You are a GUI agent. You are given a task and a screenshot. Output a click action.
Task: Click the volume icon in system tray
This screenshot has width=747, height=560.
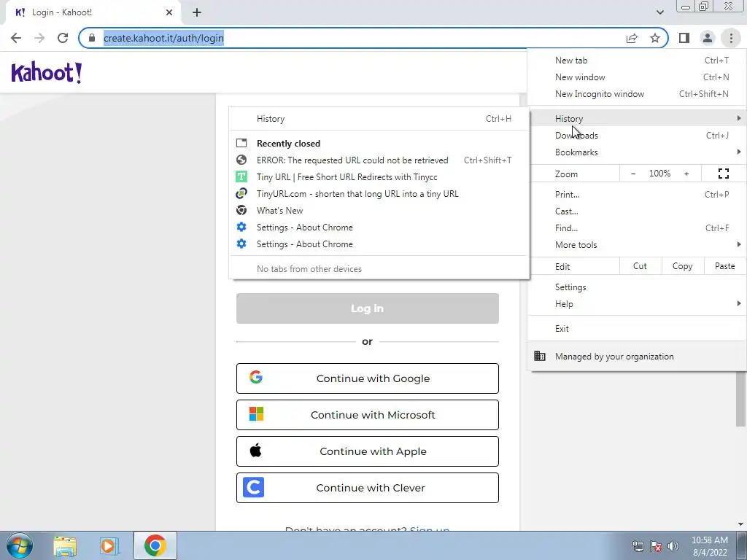[x=673, y=546]
